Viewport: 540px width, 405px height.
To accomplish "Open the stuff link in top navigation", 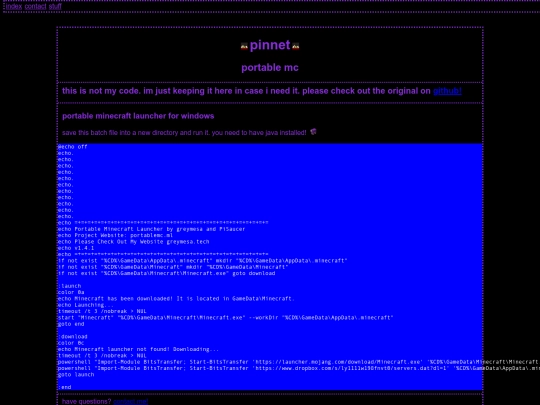I will (x=55, y=6).
